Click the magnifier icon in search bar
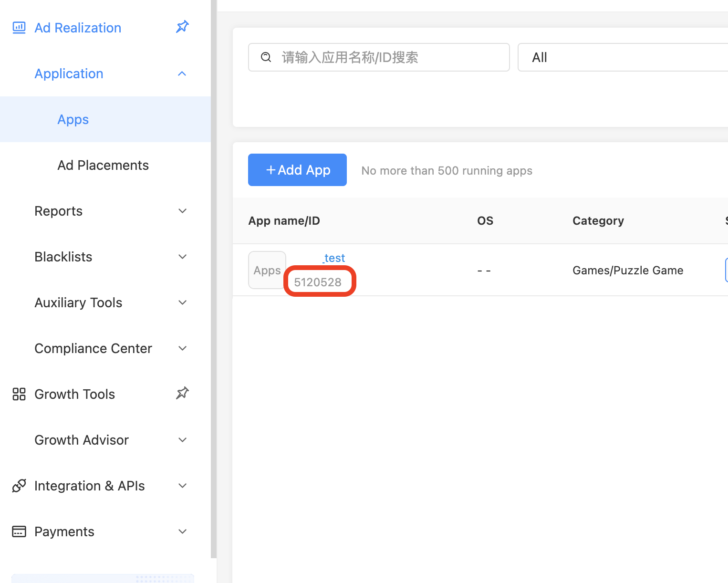The image size is (728, 583). pos(266,57)
